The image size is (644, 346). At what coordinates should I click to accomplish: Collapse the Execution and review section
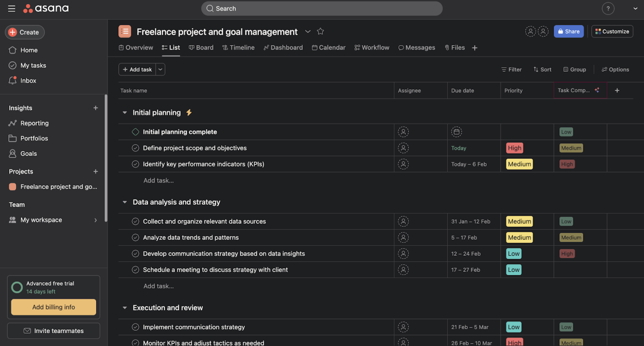(x=125, y=308)
